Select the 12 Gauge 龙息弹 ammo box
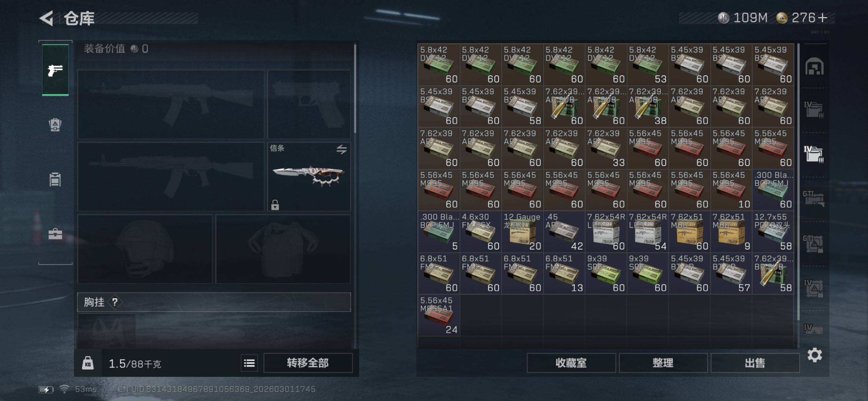 point(522,231)
